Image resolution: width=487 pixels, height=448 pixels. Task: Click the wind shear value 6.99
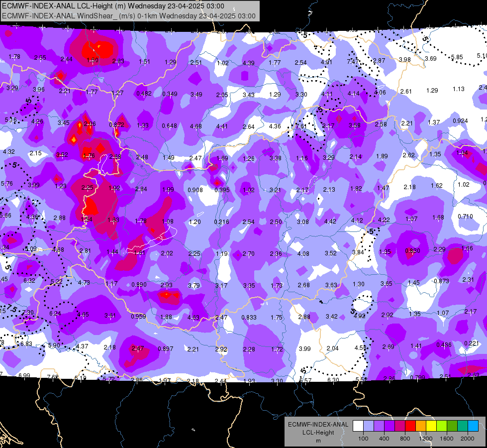pyautogui.click(x=24, y=375)
